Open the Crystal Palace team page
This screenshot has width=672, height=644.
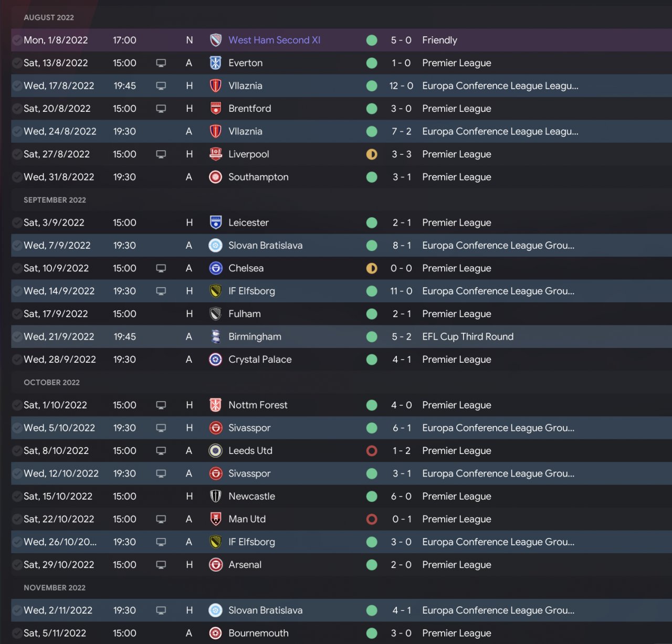(260, 360)
